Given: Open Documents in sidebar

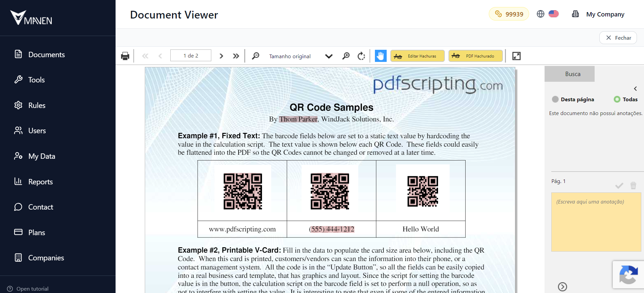Looking at the screenshot, I should click(46, 54).
